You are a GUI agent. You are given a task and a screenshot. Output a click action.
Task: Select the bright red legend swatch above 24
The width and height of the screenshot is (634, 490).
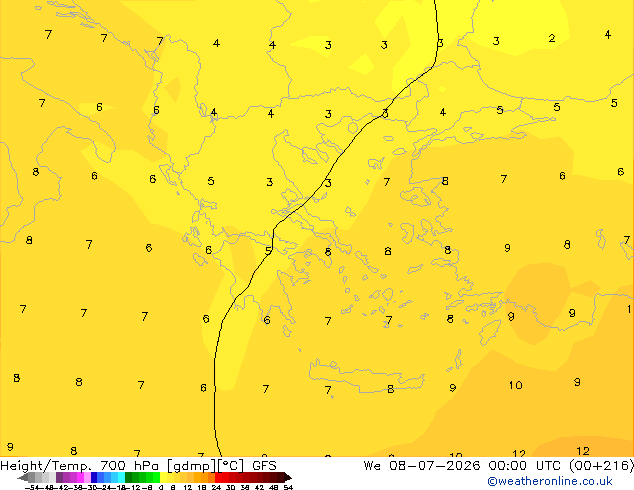coord(218,477)
